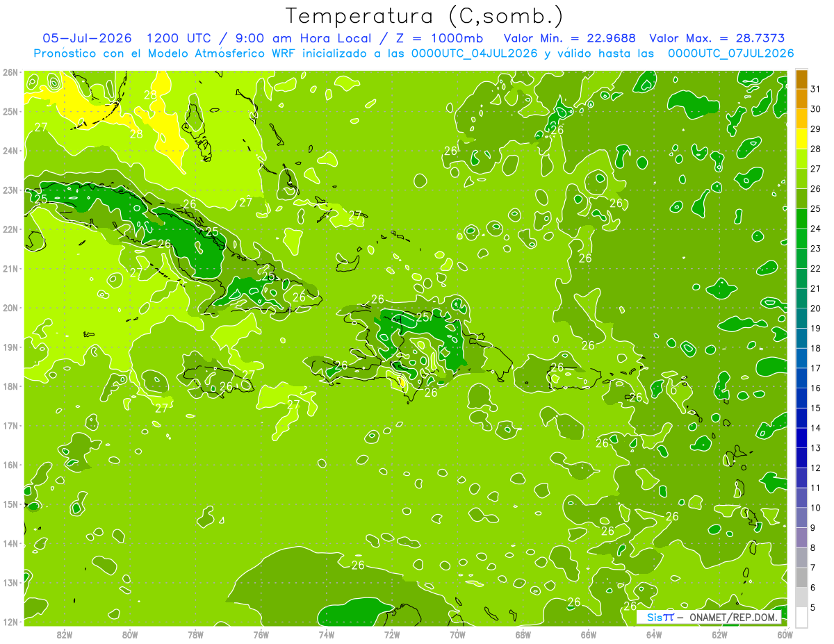Click the "13N" latitude axis label
Image resolution: width=834 pixels, height=644 pixels.
coord(10,582)
